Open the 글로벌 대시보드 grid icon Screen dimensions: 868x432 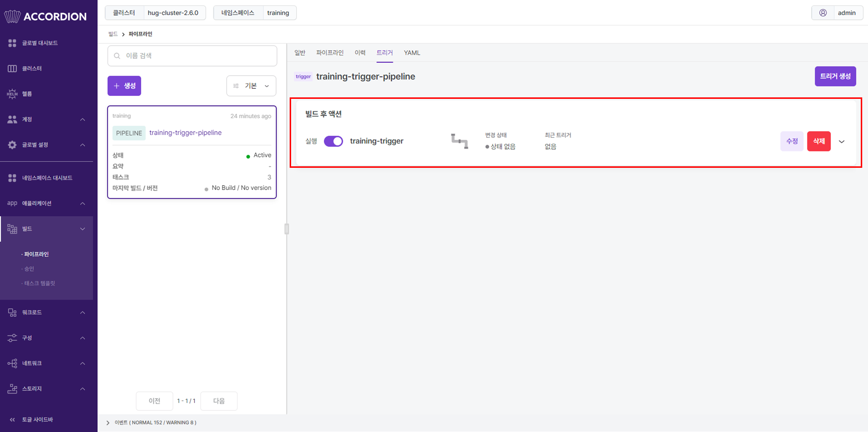pyautogui.click(x=13, y=43)
